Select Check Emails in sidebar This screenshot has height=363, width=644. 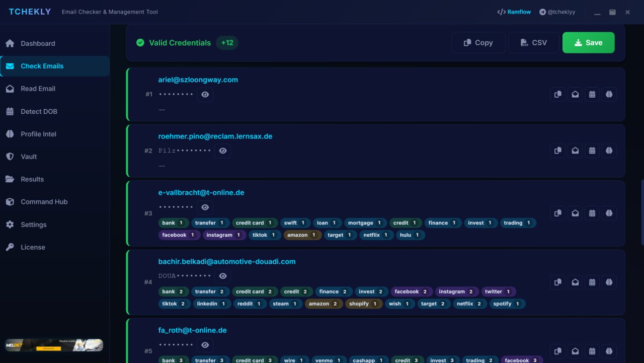click(55, 66)
